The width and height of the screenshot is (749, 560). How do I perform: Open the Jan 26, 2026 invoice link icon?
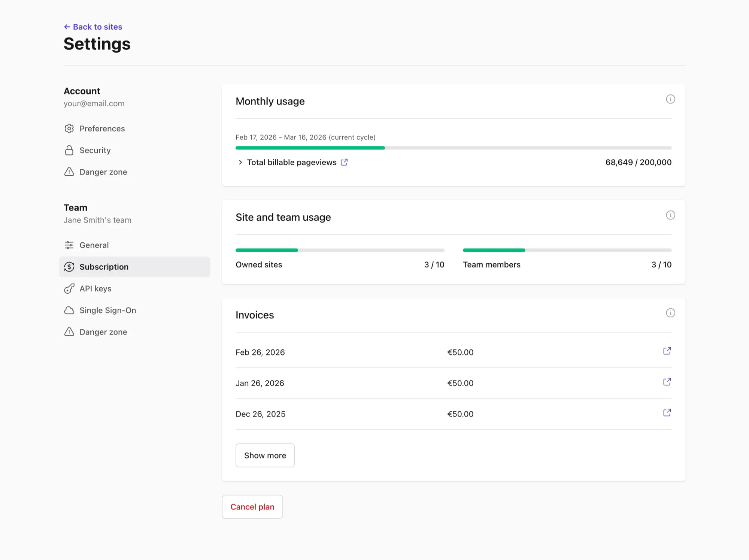tap(667, 382)
